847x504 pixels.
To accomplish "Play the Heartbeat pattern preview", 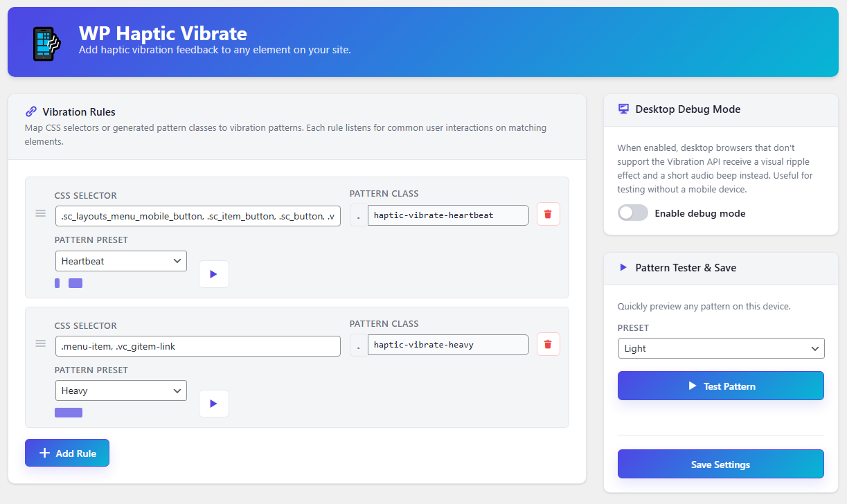I will 213,273.
